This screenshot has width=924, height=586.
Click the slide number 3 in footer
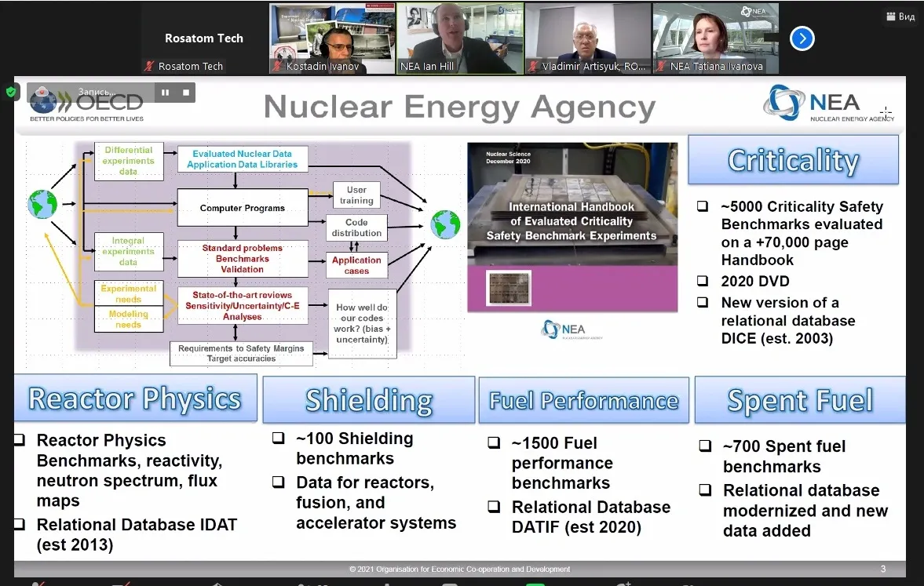[x=882, y=569]
